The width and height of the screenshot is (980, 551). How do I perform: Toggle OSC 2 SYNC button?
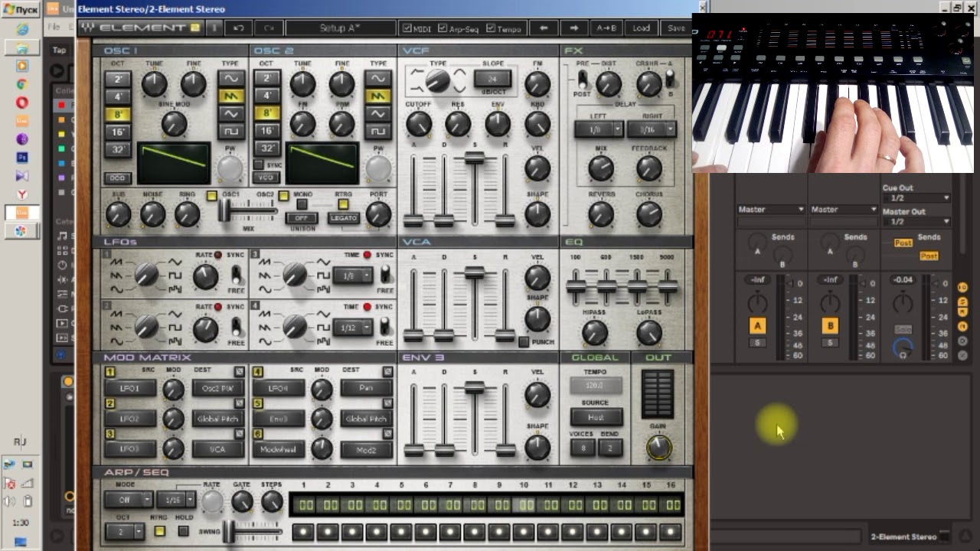click(x=259, y=165)
